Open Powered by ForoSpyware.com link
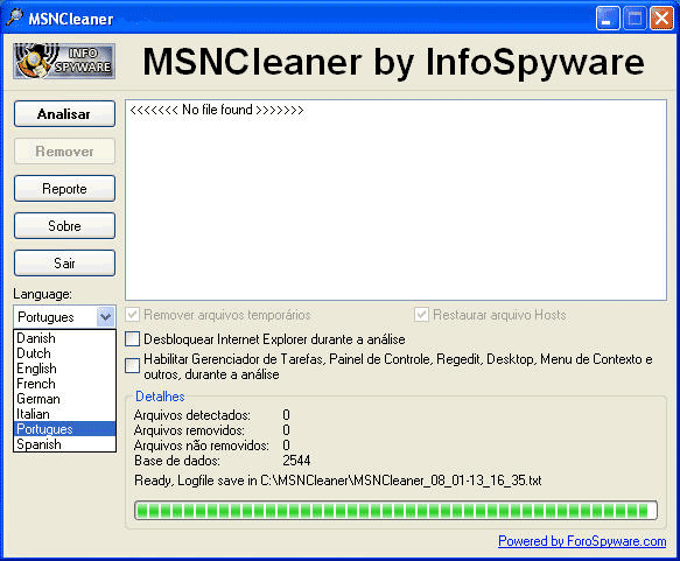 point(582,541)
